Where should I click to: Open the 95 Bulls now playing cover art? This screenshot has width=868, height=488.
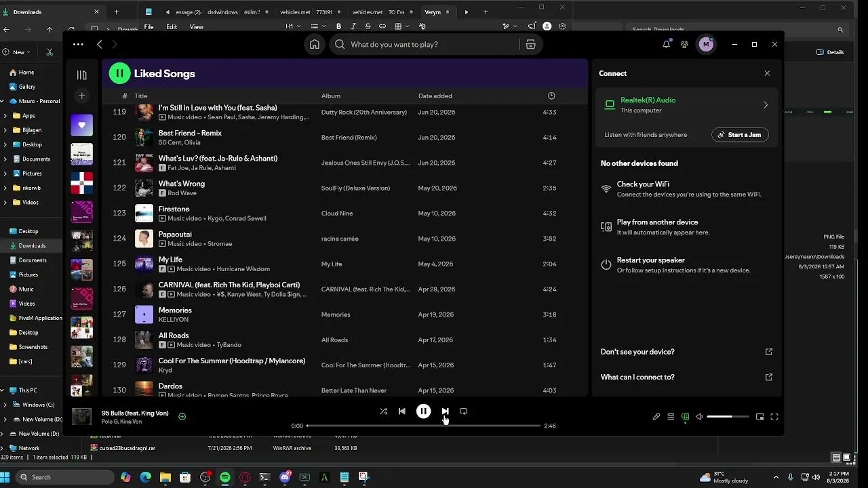coord(82,416)
